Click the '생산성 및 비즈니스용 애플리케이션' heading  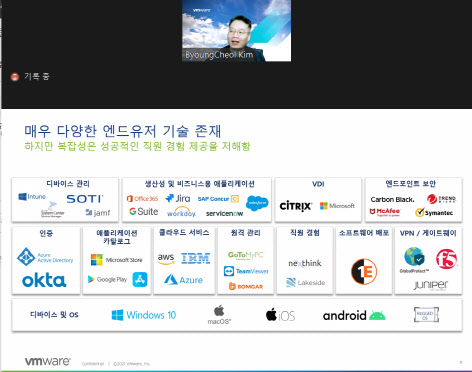[199, 184]
